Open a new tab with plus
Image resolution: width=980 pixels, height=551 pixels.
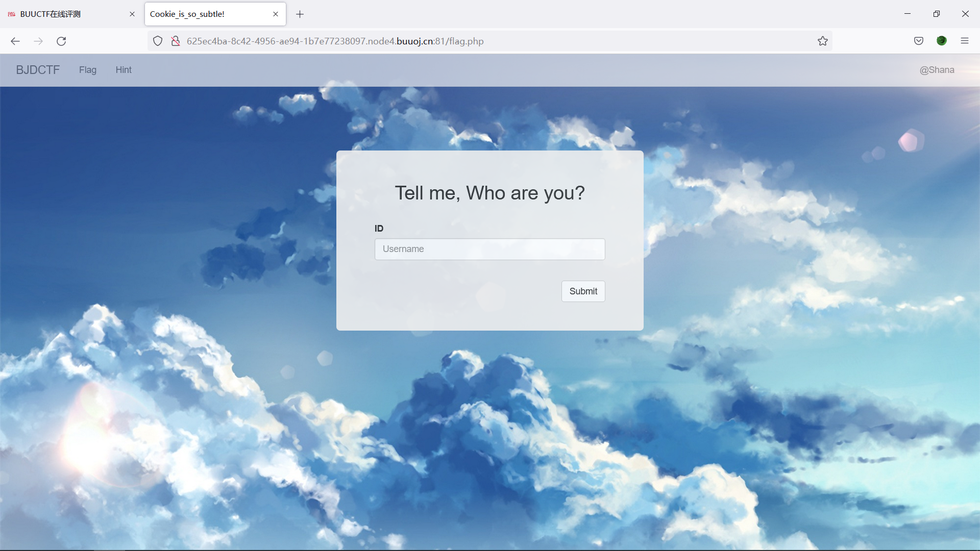[300, 14]
